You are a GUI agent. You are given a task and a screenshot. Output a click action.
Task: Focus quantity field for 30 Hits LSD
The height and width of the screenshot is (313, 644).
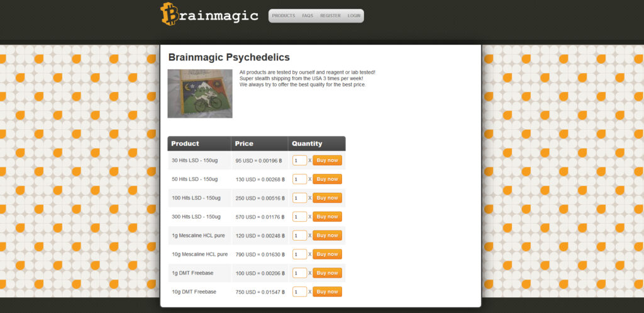pyautogui.click(x=300, y=161)
